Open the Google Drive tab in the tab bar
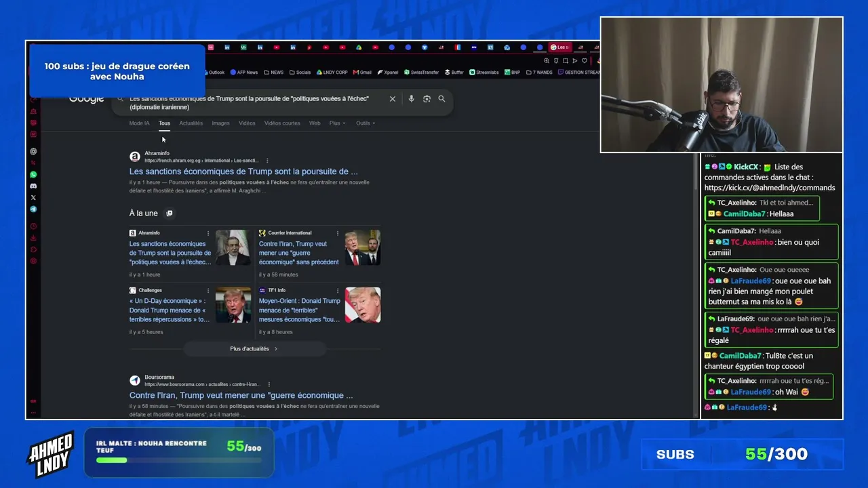 click(359, 47)
